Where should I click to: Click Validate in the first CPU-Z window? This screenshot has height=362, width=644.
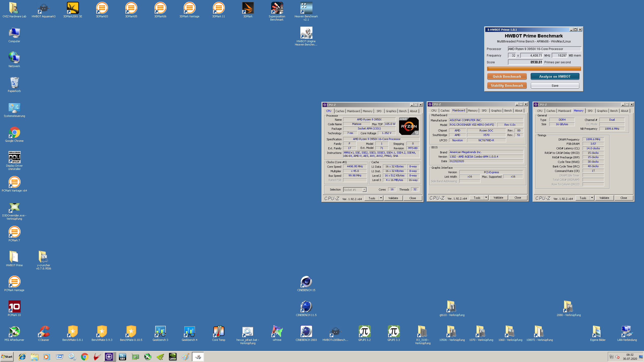[393, 198]
